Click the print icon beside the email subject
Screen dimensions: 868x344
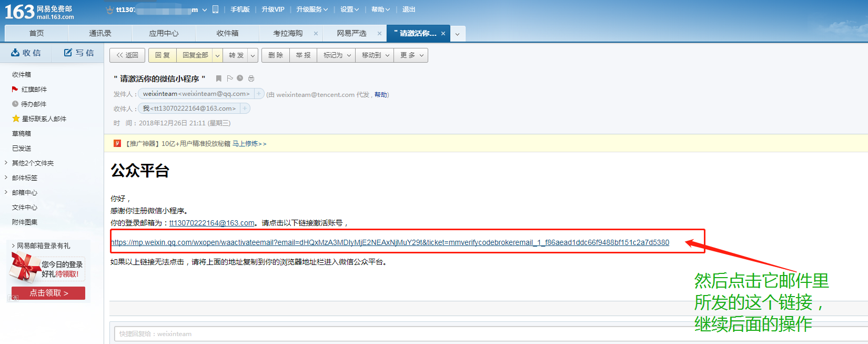(x=251, y=78)
